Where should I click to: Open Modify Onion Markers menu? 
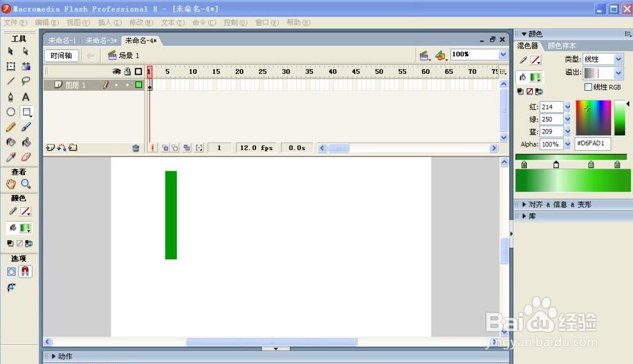(x=199, y=148)
